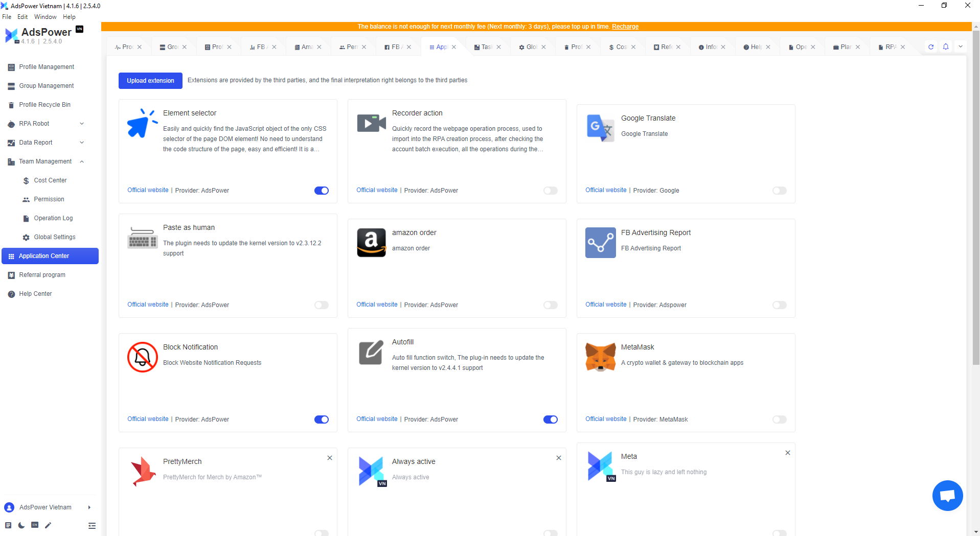
Task: Refresh the current tab with the reload icon
Action: (x=931, y=46)
